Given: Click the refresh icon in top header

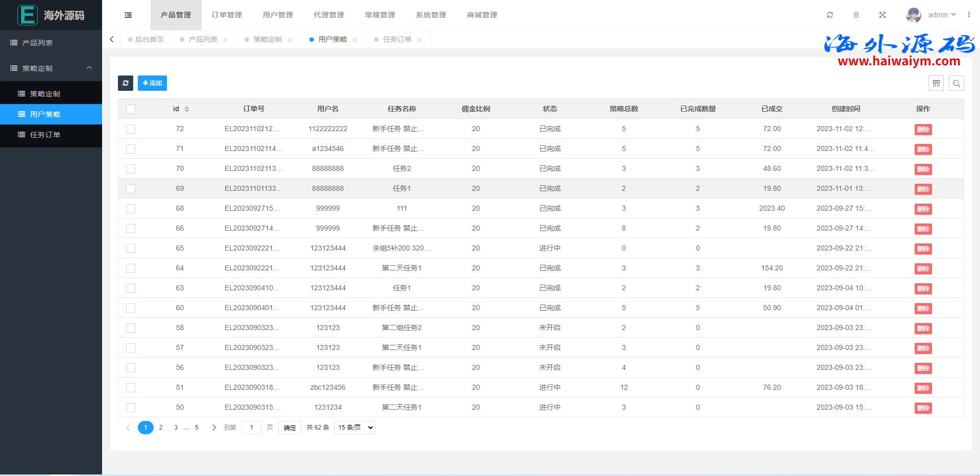Looking at the screenshot, I should [830, 15].
